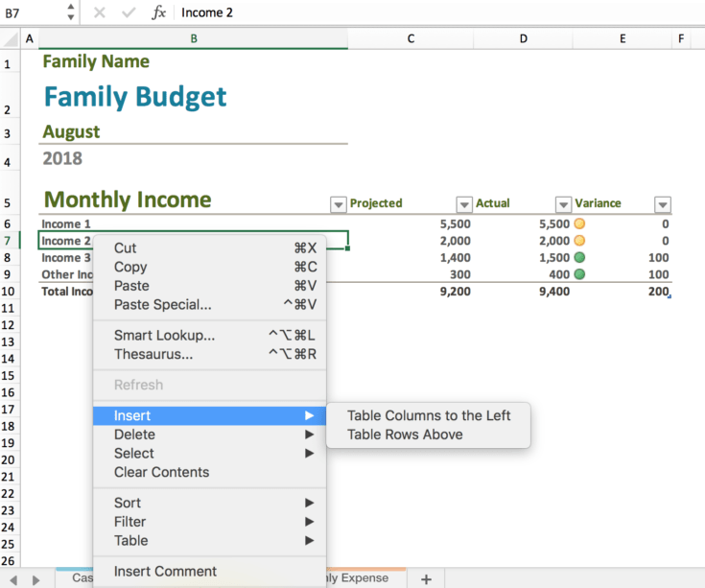Screen dimensions: 705x588
Task: Click the formula bar confirm checkmark icon
Action: [129, 12]
